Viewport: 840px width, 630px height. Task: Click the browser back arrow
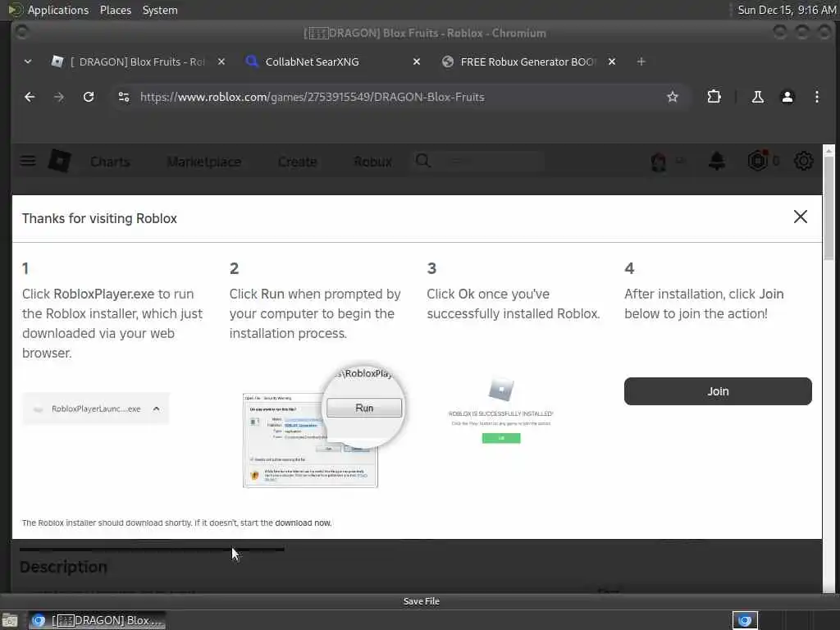pos(30,97)
